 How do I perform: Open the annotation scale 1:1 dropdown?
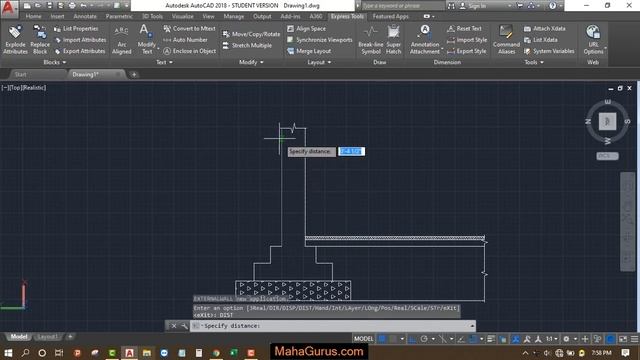552,339
